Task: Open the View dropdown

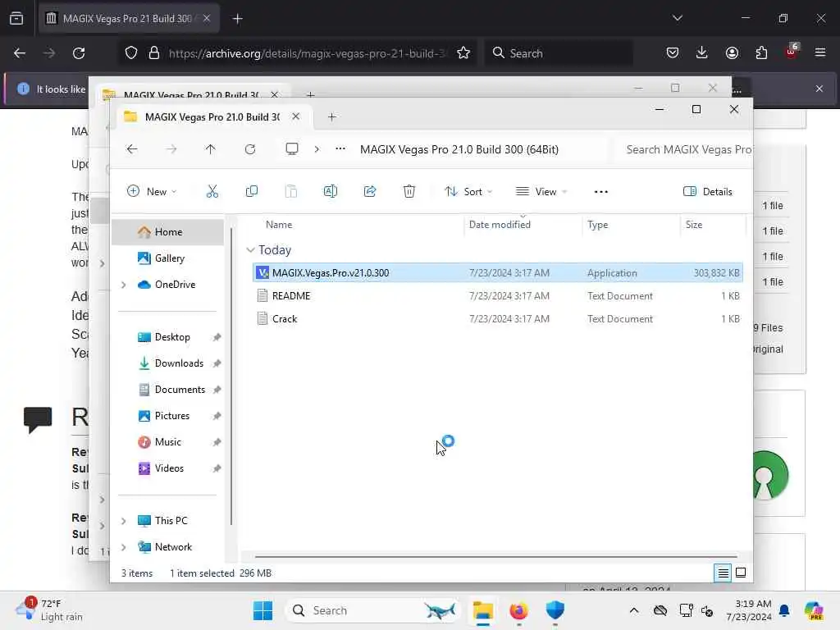Action: [x=541, y=191]
